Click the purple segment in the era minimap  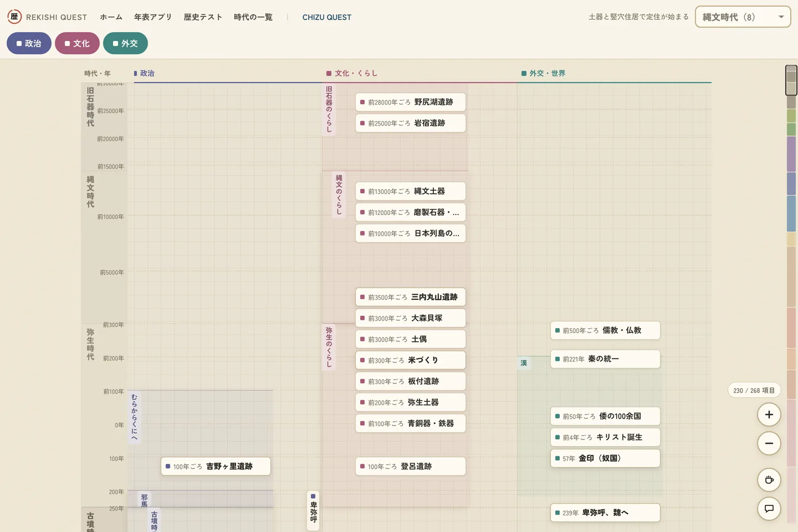791,154
